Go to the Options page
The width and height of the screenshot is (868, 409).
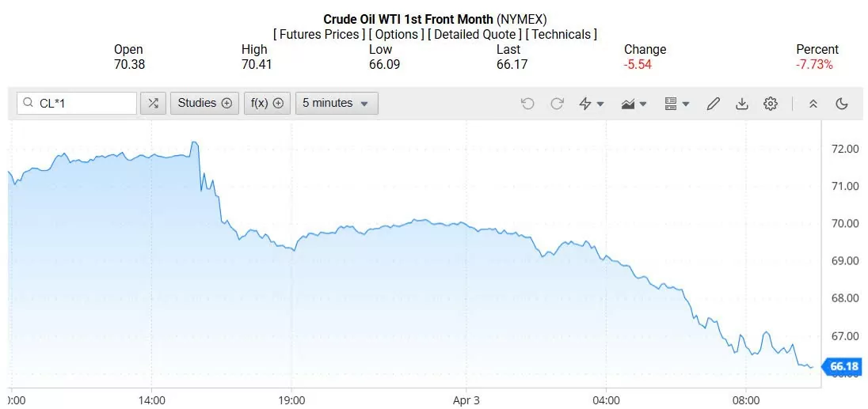click(x=397, y=35)
